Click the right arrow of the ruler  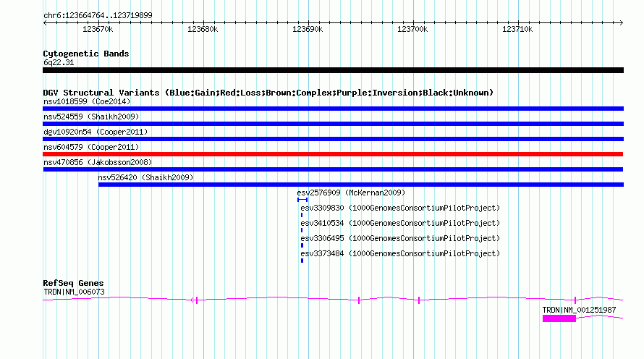[x=621, y=23]
